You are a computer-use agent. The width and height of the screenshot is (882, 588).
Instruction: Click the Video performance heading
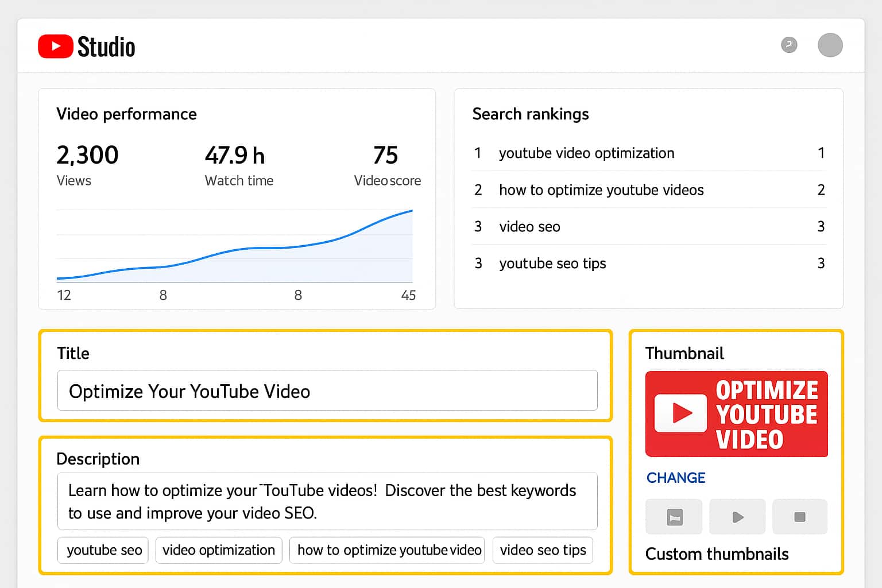pyautogui.click(x=126, y=114)
